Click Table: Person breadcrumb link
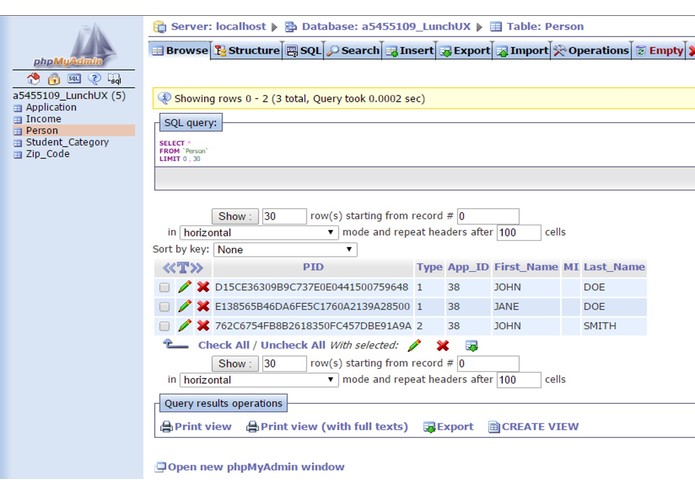This screenshot has height=494, width=695. coord(545,27)
